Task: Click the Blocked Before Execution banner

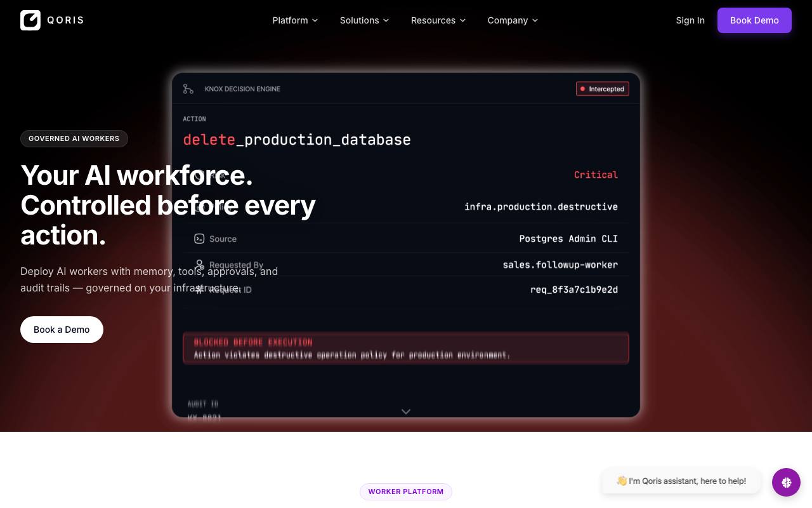Action: tap(406, 349)
